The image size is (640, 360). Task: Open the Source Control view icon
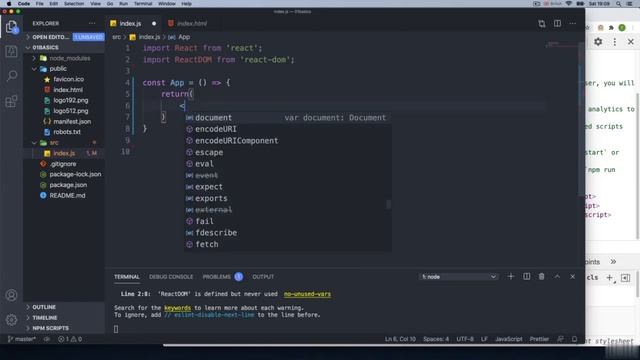(x=11, y=51)
